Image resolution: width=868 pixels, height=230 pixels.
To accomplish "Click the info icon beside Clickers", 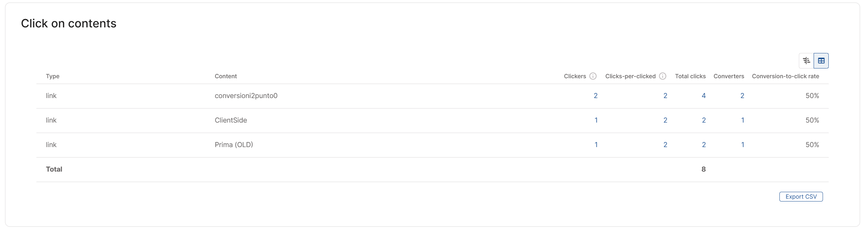I will (x=593, y=76).
